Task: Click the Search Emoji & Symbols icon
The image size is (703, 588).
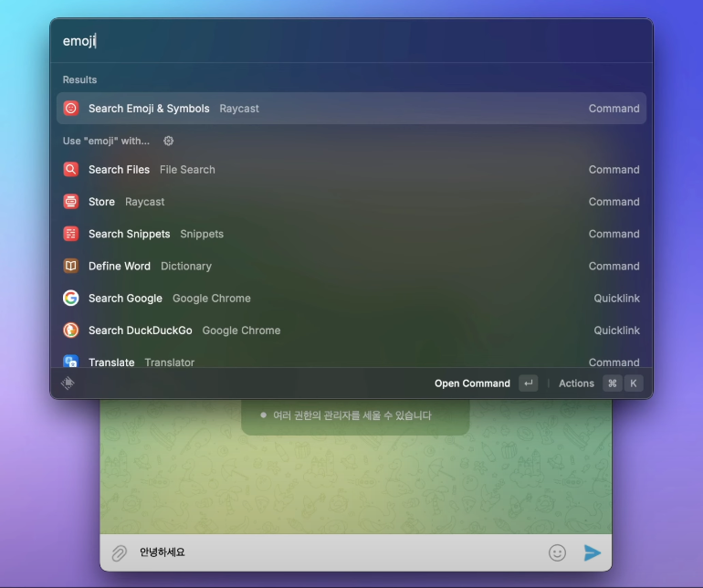Action: tap(71, 108)
